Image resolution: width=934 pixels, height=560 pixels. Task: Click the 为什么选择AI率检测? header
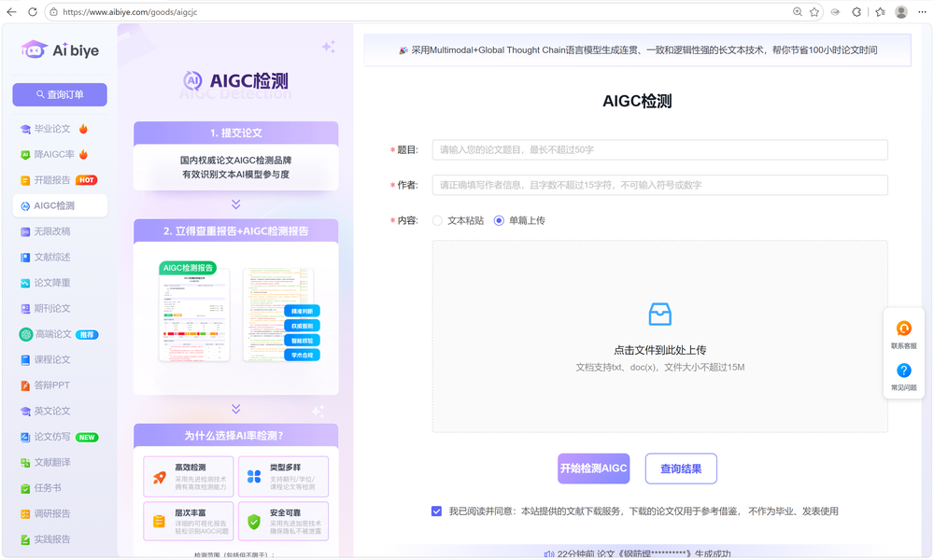point(236,436)
